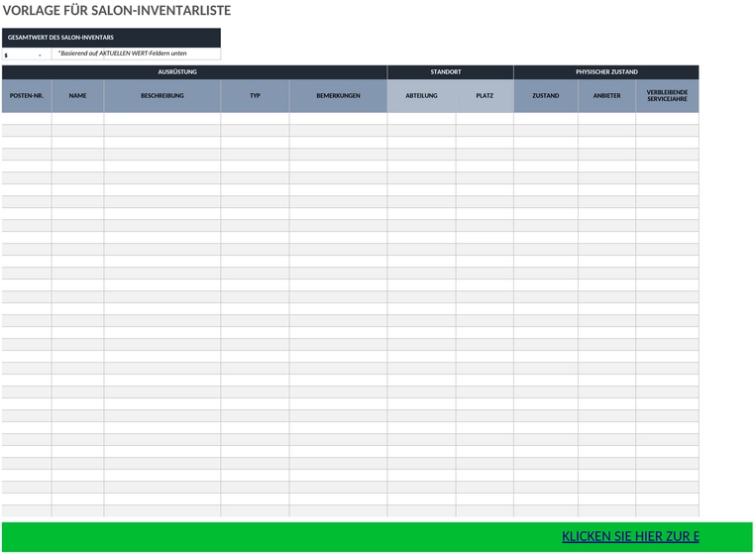Select the 'ANBIETER' column header
Image resolution: width=756 pixels, height=554 pixels.
pyautogui.click(x=607, y=96)
